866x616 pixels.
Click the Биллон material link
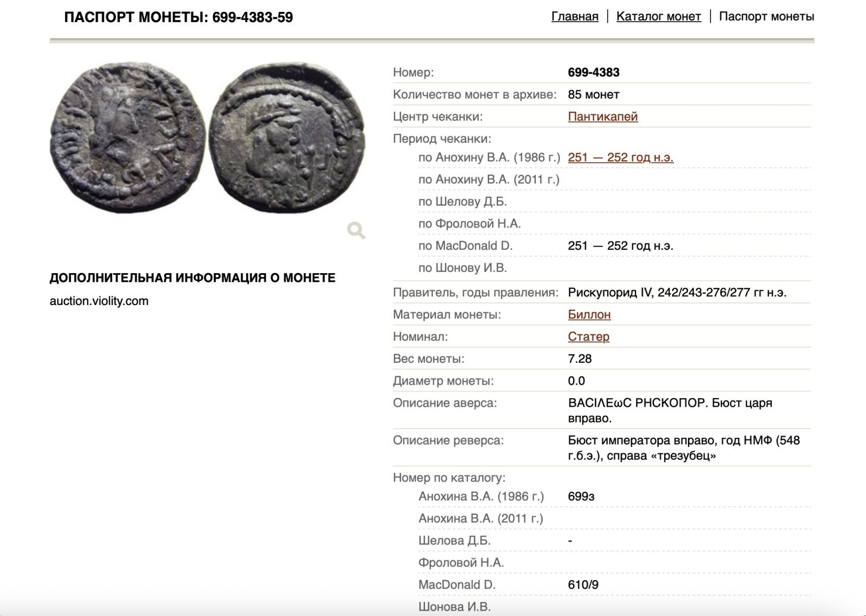click(589, 315)
